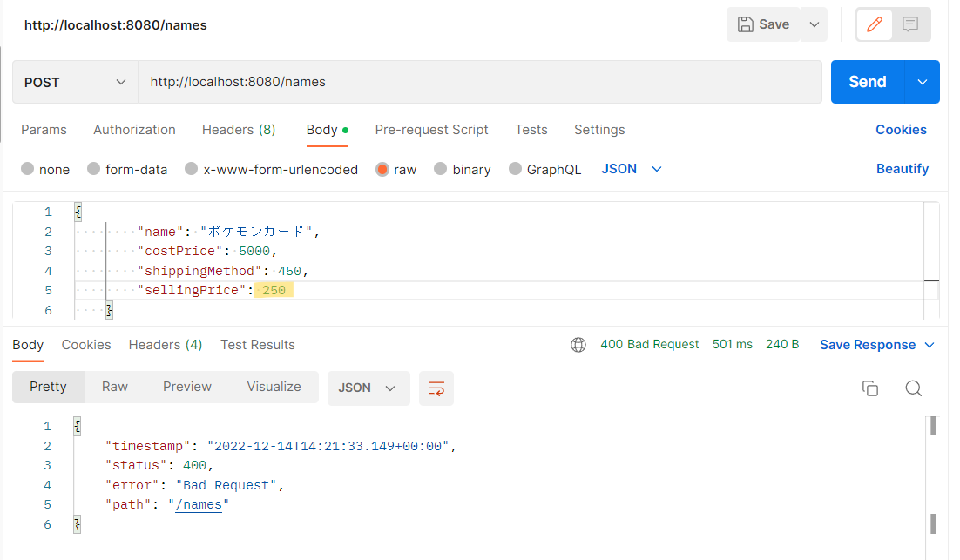Open the response Cookies tab
Viewport: 960px width, 560px height.
tap(85, 345)
